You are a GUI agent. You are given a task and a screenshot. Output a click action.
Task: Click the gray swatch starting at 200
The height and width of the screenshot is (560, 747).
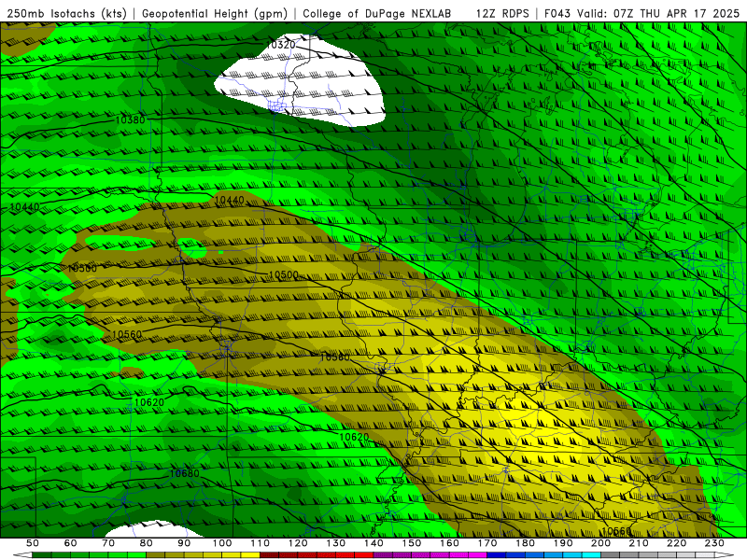coord(611,555)
